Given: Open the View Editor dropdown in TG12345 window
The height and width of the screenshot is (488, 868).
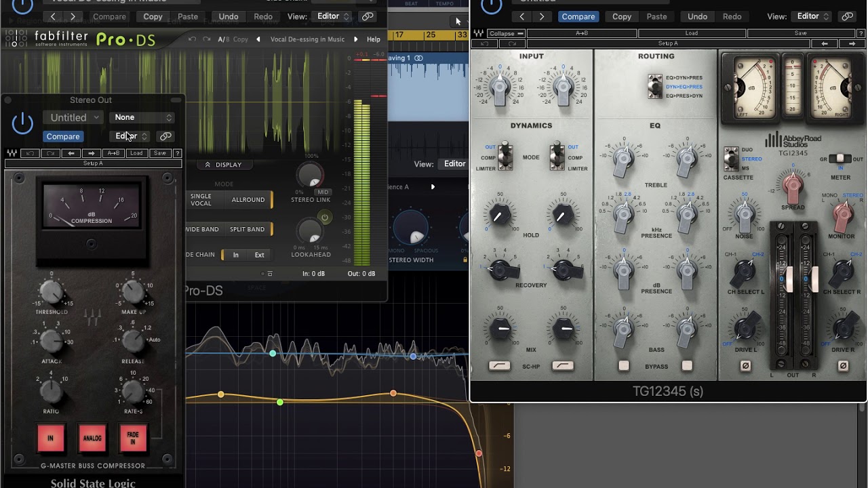Looking at the screenshot, I should [811, 16].
